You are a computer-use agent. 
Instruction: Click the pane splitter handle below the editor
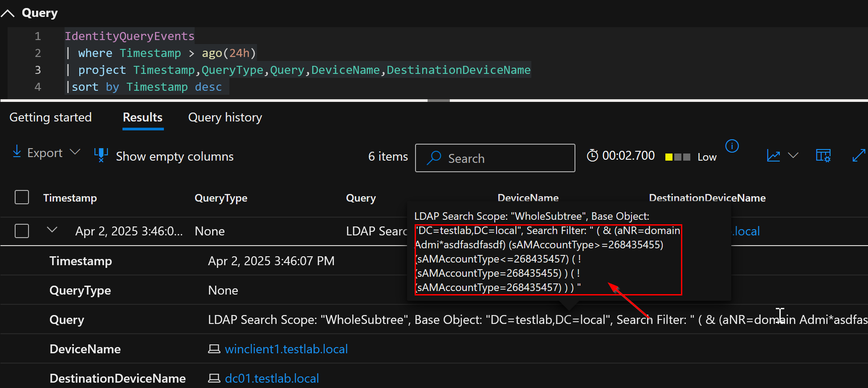(x=439, y=101)
